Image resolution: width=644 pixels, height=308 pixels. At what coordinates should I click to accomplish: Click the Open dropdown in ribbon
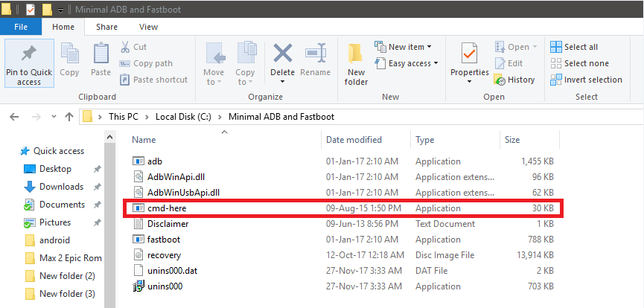516,47
